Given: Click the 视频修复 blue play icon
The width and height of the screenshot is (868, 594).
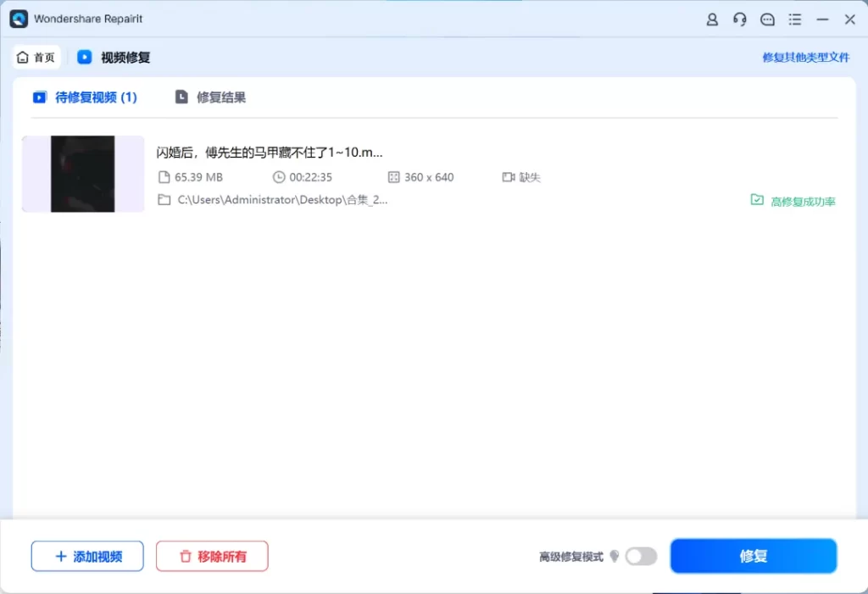Looking at the screenshot, I should click(x=85, y=57).
